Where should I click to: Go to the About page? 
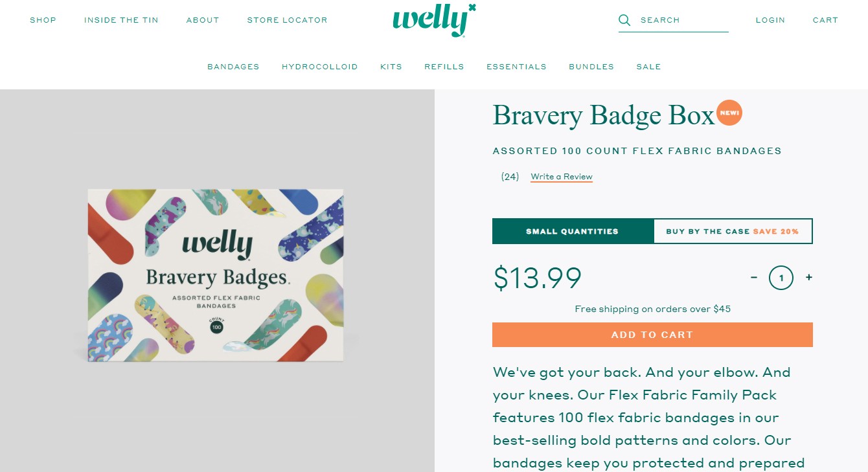[203, 20]
